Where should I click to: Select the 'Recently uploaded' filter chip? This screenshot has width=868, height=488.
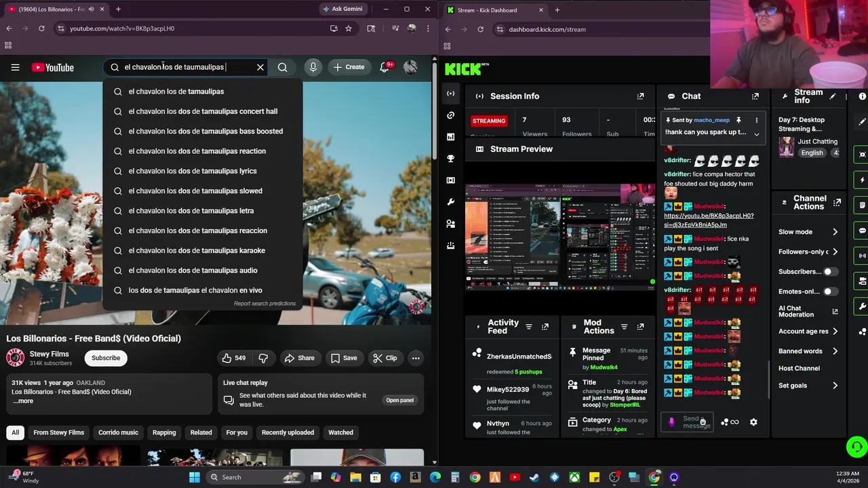[x=288, y=432]
